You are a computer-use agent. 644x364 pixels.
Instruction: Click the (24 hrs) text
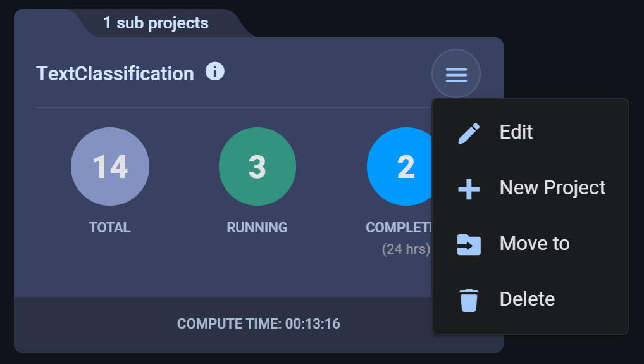pyautogui.click(x=406, y=249)
